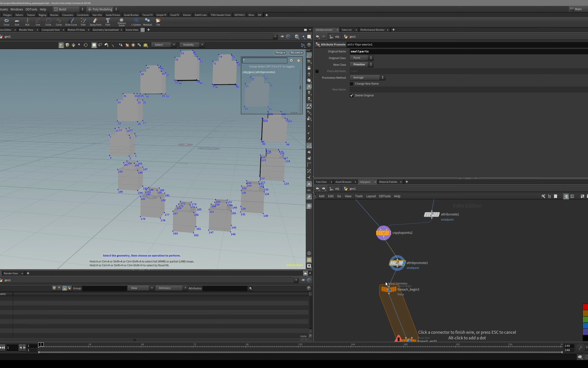Click the obj breadcrumb link
Viewport: 588px width, 368px height.
pos(337,37)
